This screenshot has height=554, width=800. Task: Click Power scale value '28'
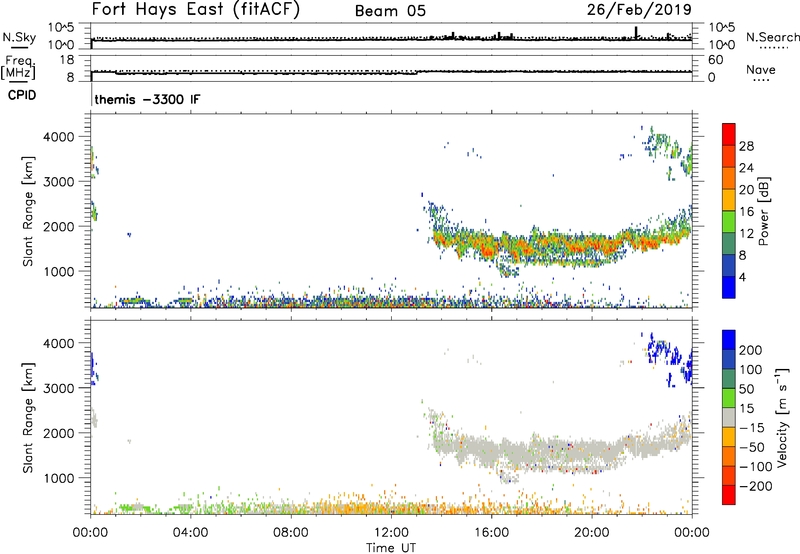746,146
